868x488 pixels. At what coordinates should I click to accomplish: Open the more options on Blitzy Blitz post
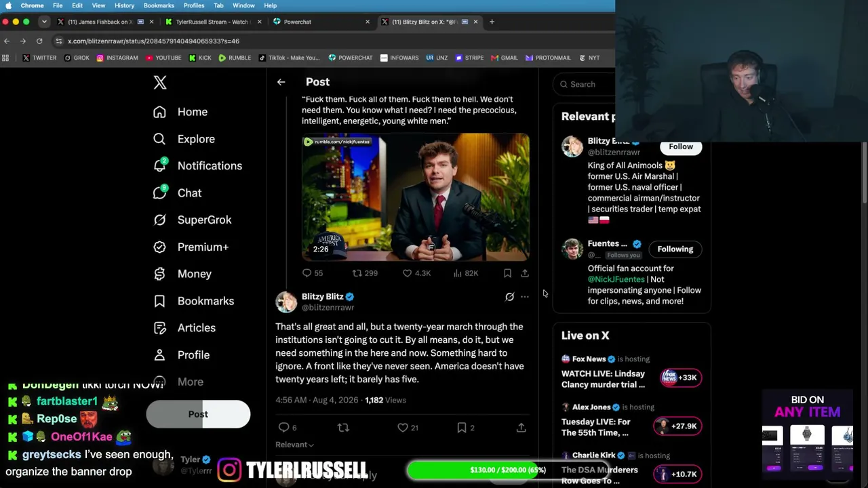(525, 297)
